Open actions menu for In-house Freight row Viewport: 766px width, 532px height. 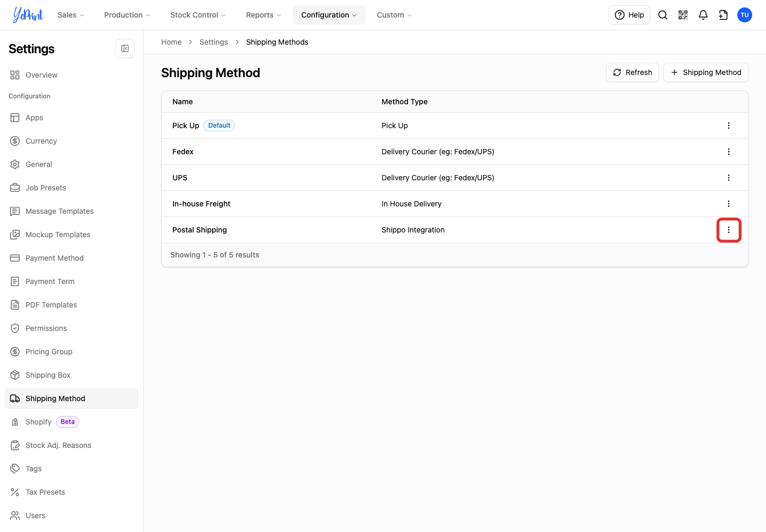[729, 204]
